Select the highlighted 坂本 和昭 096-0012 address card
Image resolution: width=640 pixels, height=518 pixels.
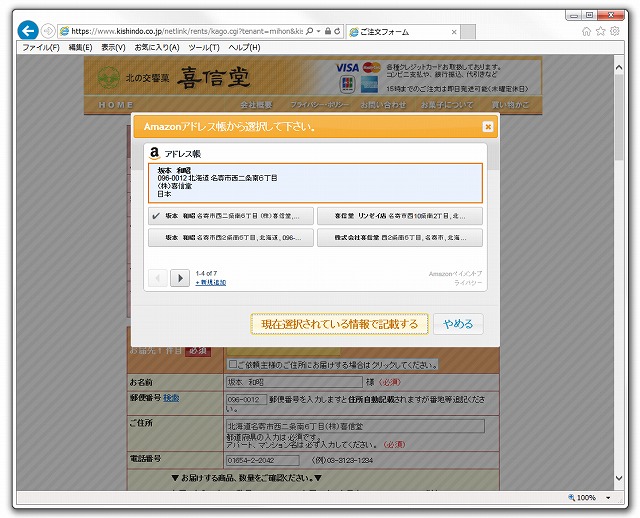pos(315,182)
